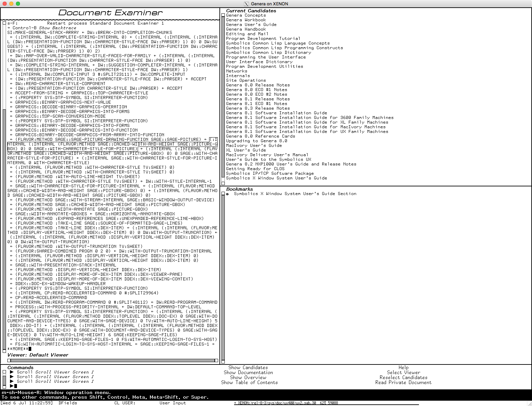532x406 pixels.
Task: Click the Show Candidates command
Action: coord(248,367)
